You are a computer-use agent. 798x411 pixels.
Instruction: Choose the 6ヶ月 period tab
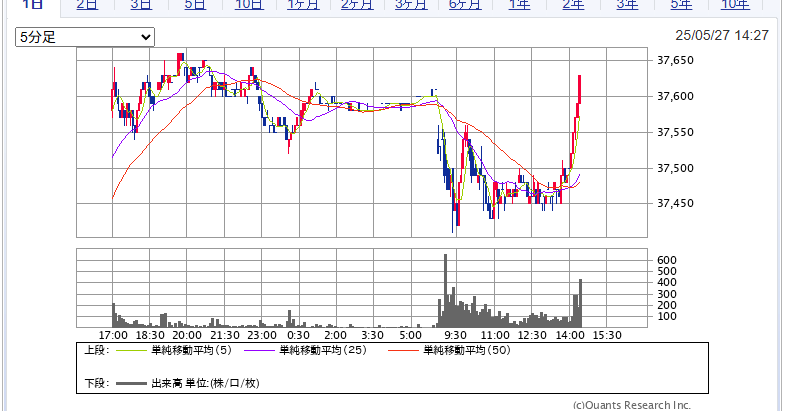click(x=465, y=6)
